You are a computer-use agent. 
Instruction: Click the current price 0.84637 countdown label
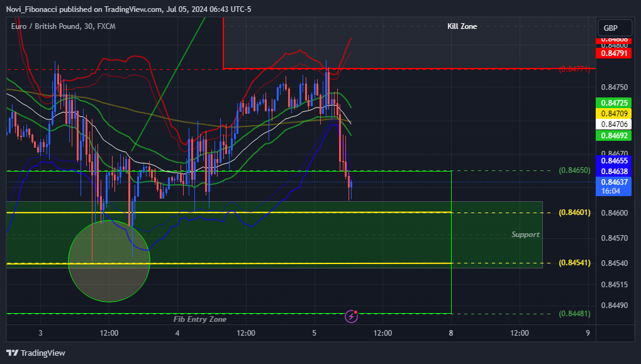coord(613,186)
